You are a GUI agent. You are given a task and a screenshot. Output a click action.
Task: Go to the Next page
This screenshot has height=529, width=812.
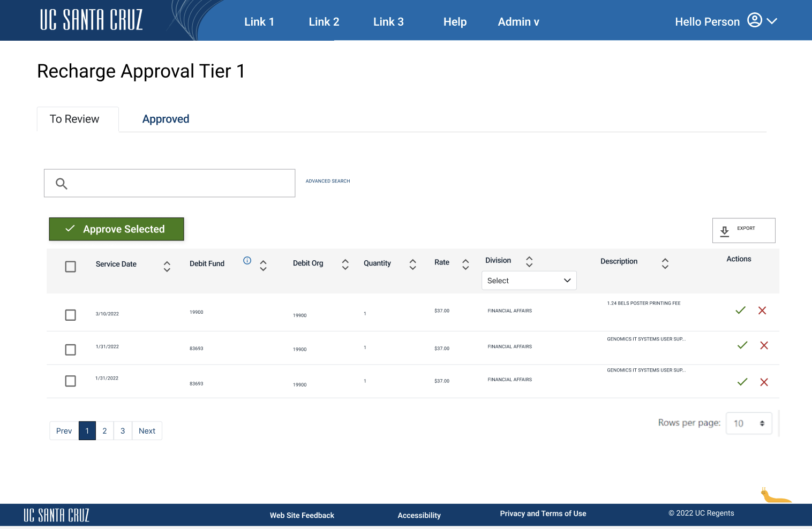[147, 431]
